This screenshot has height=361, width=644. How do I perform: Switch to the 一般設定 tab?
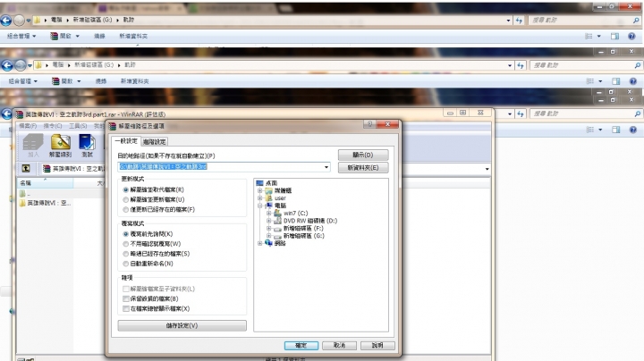(x=126, y=141)
